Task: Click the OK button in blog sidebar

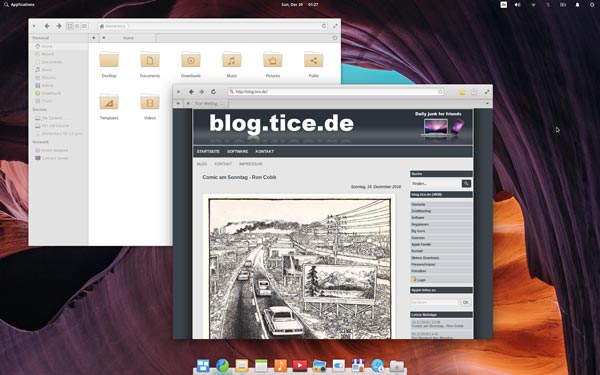Action: [x=465, y=302]
